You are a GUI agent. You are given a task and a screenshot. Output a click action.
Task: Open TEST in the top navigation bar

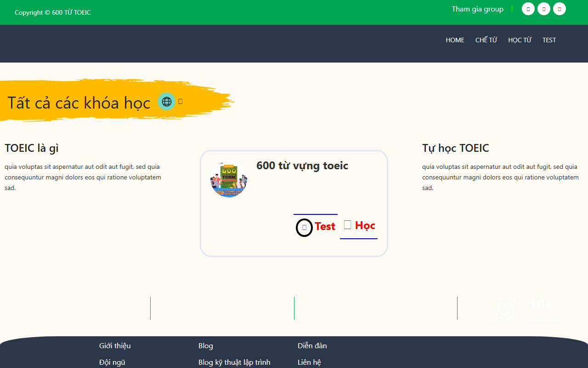tap(549, 40)
